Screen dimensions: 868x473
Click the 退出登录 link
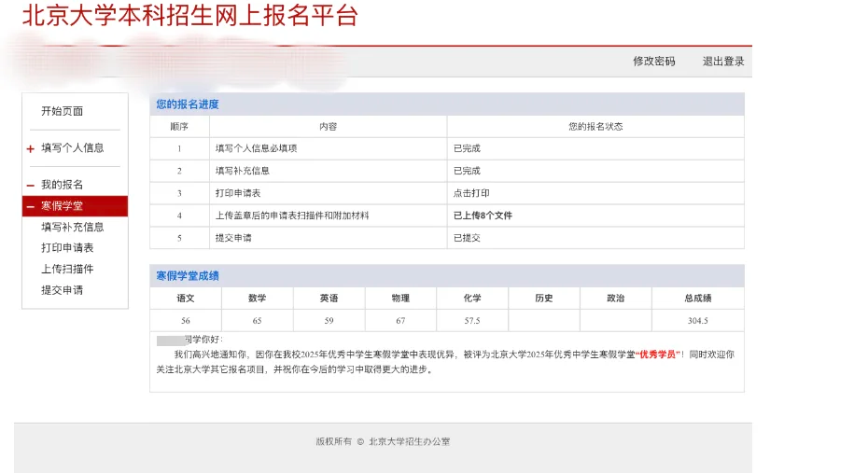point(723,62)
